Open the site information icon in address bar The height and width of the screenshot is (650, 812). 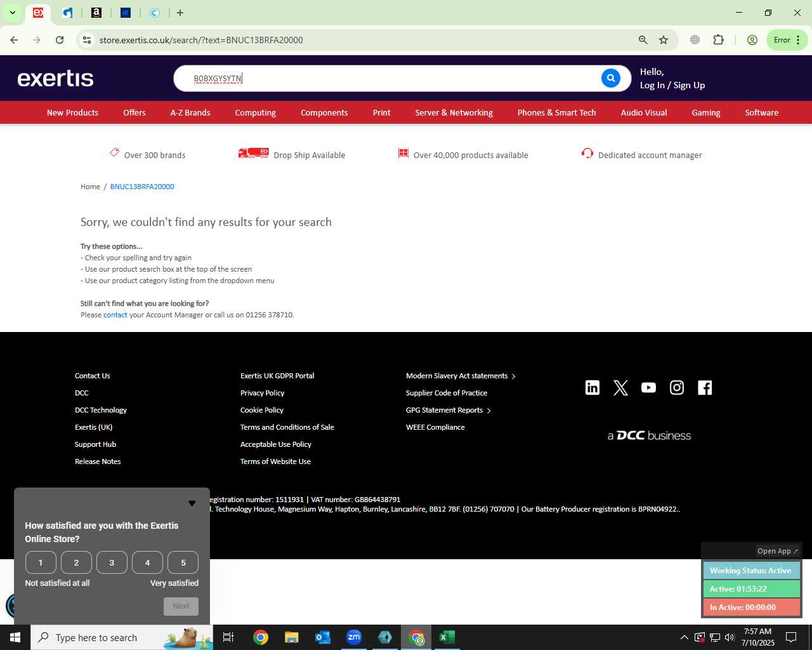click(x=87, y=40)
